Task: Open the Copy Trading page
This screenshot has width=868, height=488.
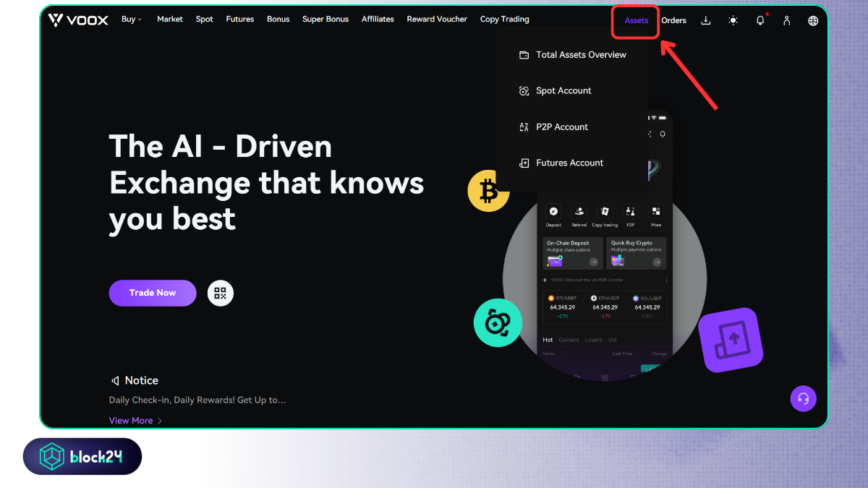Action: pyautogui.click(x=505, y=20)
